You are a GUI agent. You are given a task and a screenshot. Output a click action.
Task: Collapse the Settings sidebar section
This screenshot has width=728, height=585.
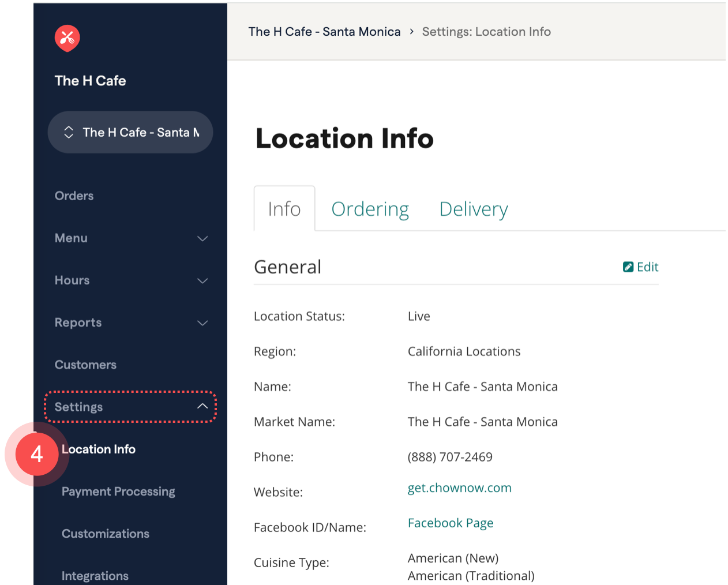[202, 406]
